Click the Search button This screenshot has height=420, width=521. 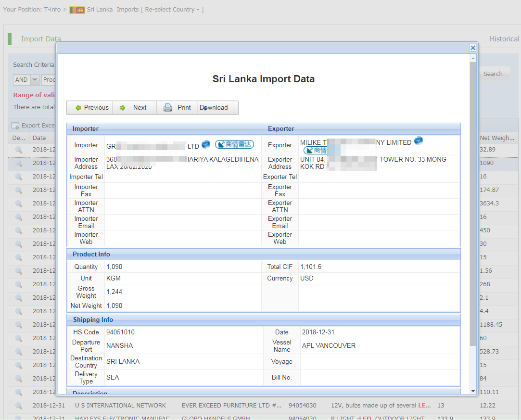point(493,74)
